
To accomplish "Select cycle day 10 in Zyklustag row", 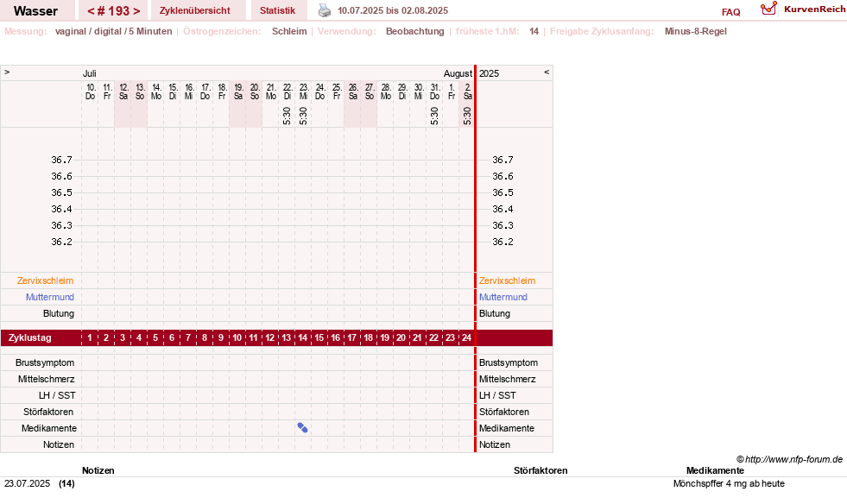I will pyautogui.click(x=237, y=337).
